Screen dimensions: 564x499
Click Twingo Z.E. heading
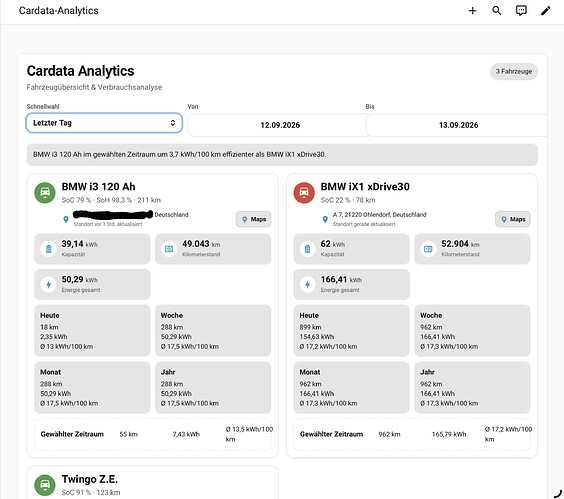coord(90,479)
